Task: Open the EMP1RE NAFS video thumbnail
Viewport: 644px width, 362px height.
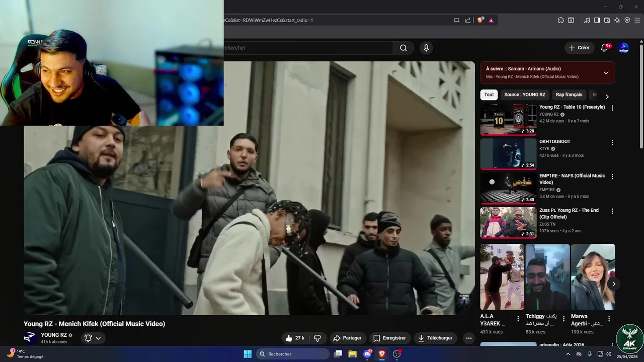Action: point(508,188)
